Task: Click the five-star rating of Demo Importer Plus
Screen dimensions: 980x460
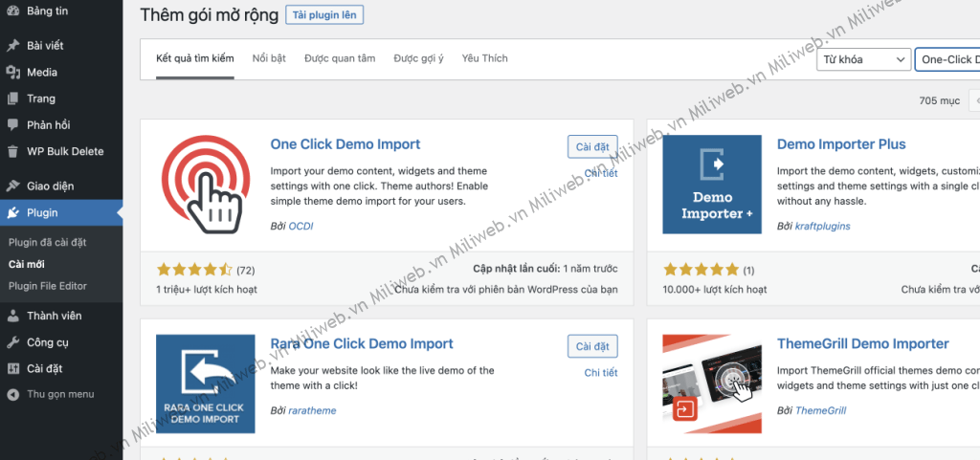Action: 701,270
